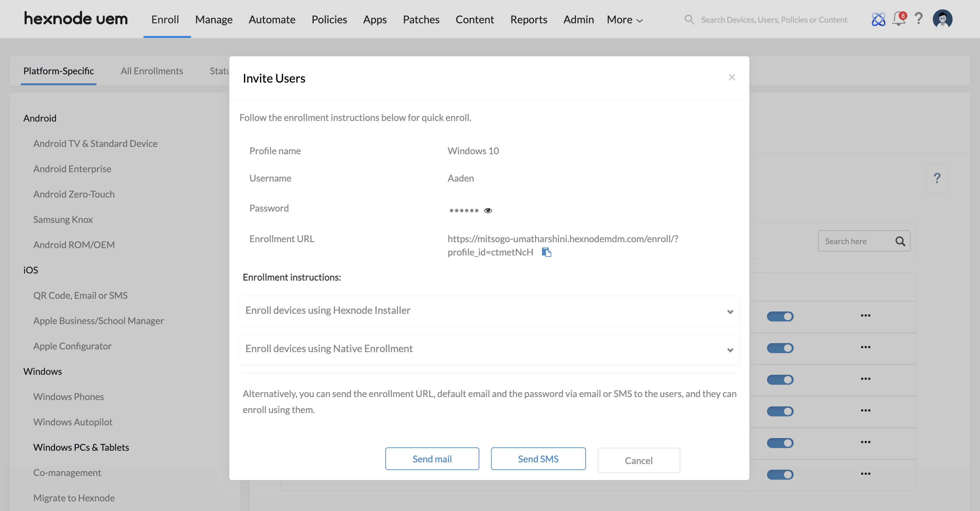Click the blue Hexnode assistant icon
This screenshot has width=980, height=511.
pos(878,19)
